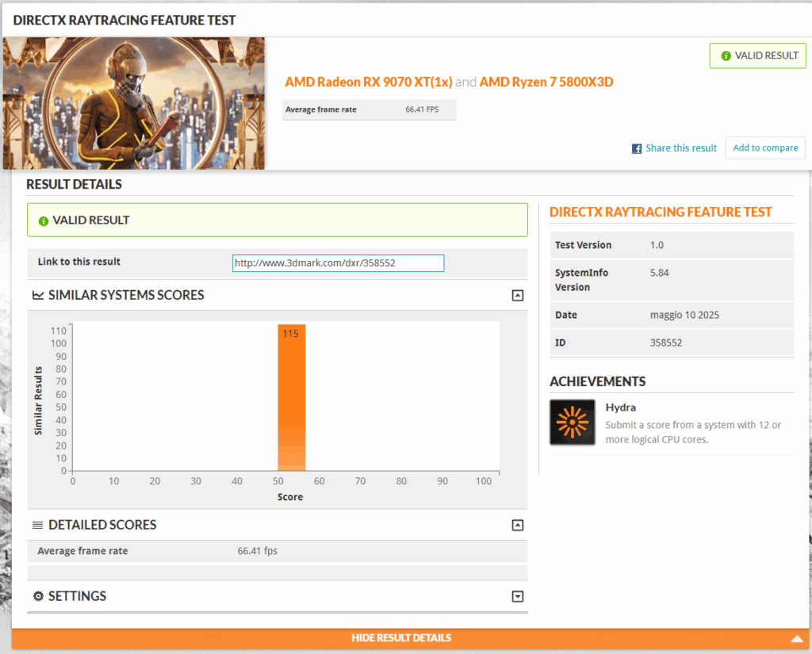This screenshot has height=654, width=812.
Task: Open Share this result link
Action: point(680,148)
